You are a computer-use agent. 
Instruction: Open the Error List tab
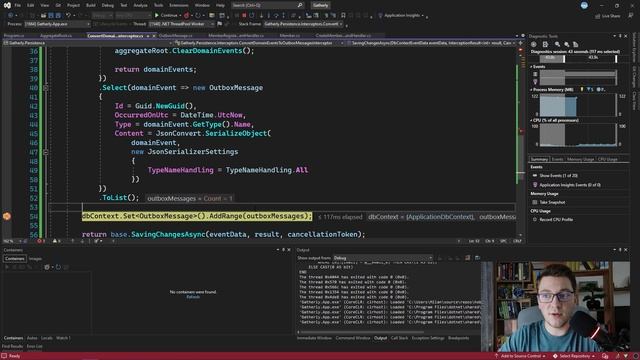pyautogui.click(x=34, y=347)
